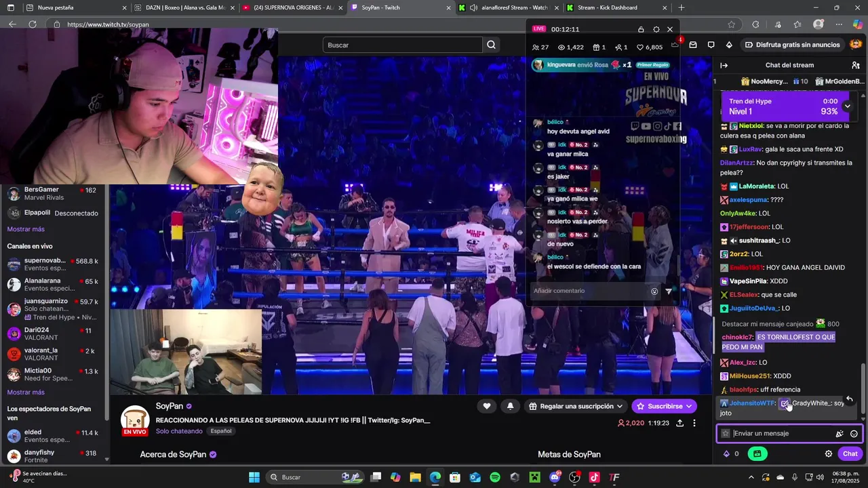Show hidden tray icons chevron
This screenshot has height=488, width=868.
point(751,477)
